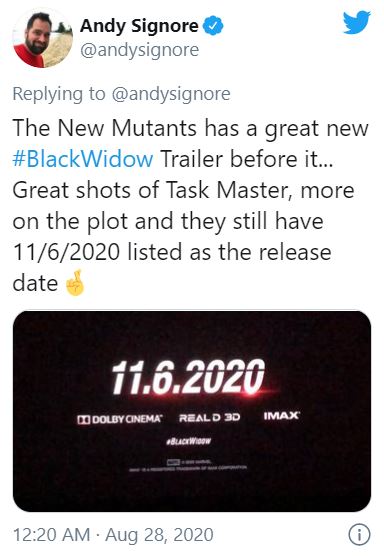Click Andy Signore's profile picture
The height and width of the screenshot is (557, 384).
pos(43,38)
